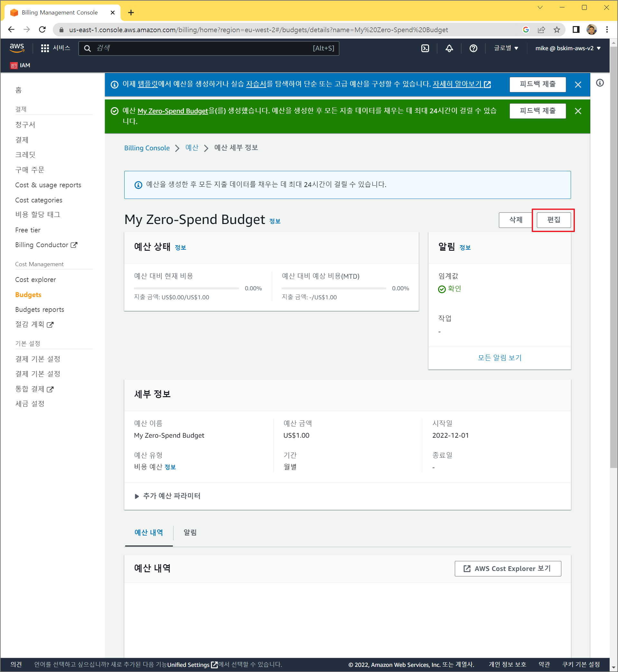Screen dimensions: 618x672
Task: Reload the page with refresh icon
Action: pyautogui.click(x=42, y=29)
